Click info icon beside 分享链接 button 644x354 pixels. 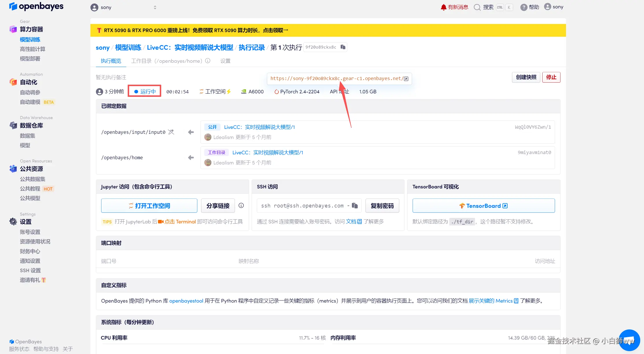coord(241,205)
